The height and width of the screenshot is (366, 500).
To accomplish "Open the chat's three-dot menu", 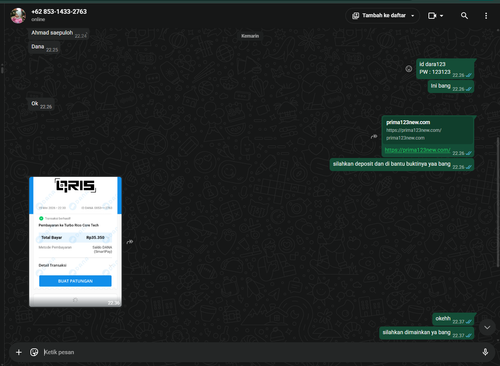I will coord(486,16).
